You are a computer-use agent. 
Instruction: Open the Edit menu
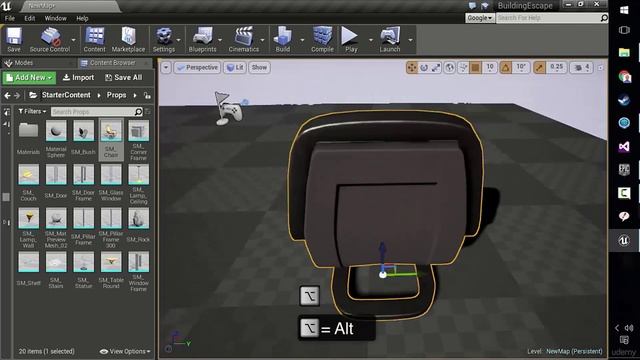pos(29,18)
